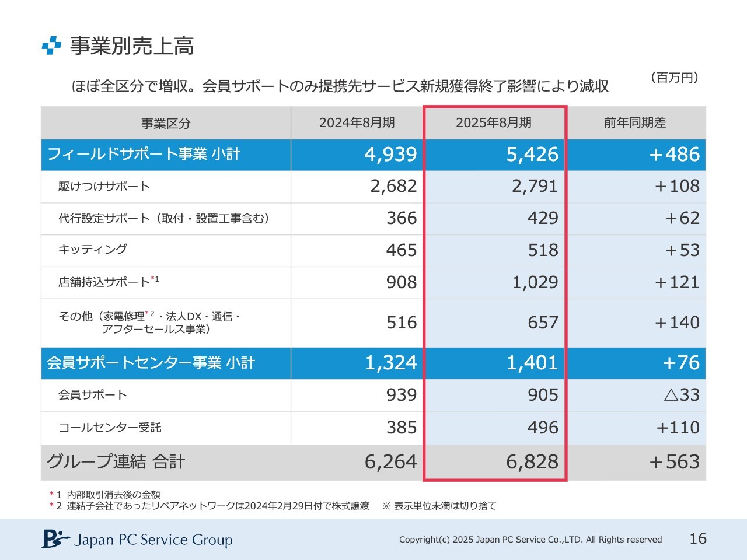
Task: Click the 2024年8月期 column header
Action: click(357, 123)
